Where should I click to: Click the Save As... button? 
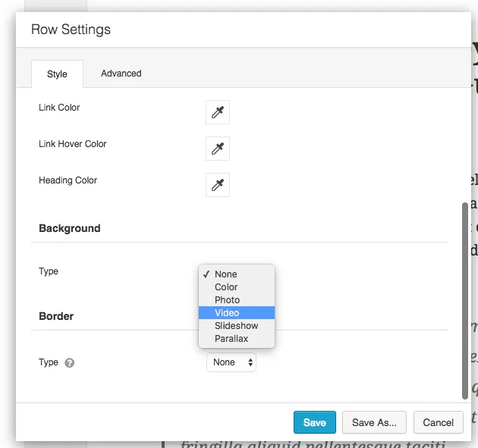click(374, 423)
